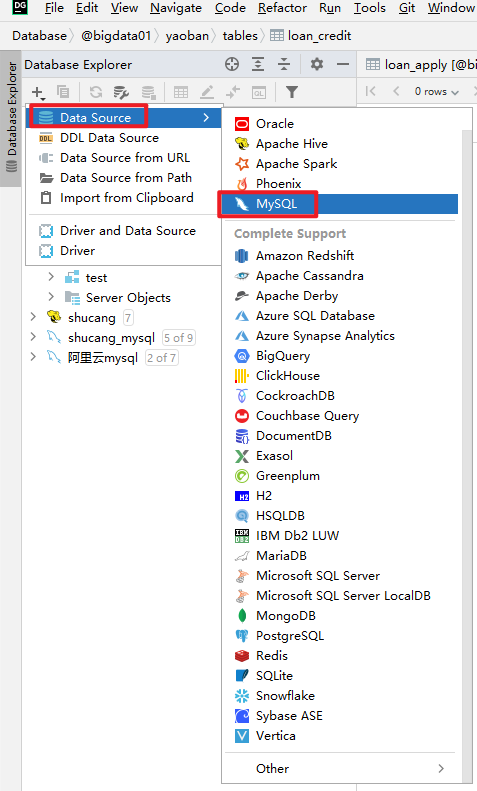Image resolution: width=477 pixels, height=791 pixels.
Task: Select the Driver menu item
Action: 124,251
